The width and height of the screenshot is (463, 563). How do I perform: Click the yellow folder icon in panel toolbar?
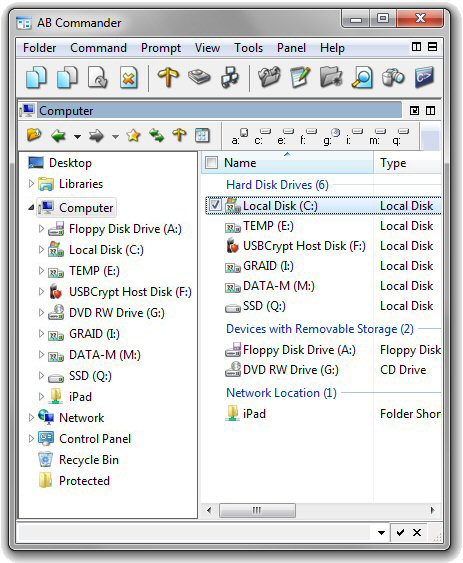[x=34, y=135]
